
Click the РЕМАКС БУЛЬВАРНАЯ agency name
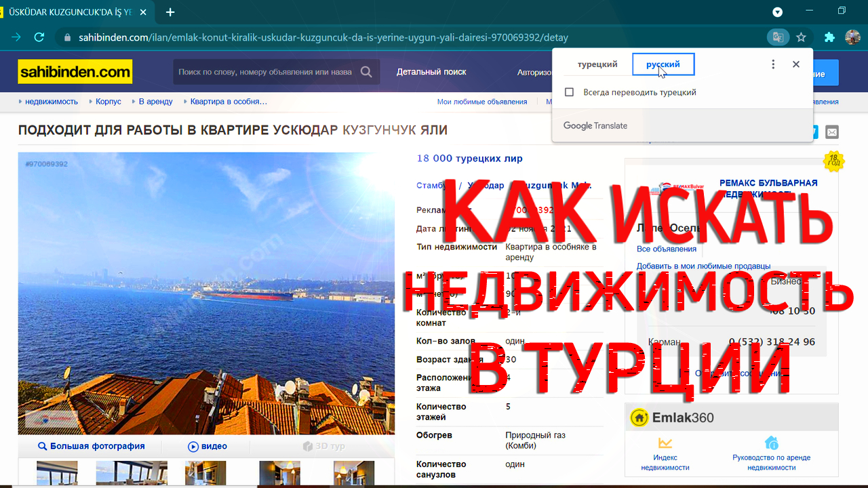[768, 188]
